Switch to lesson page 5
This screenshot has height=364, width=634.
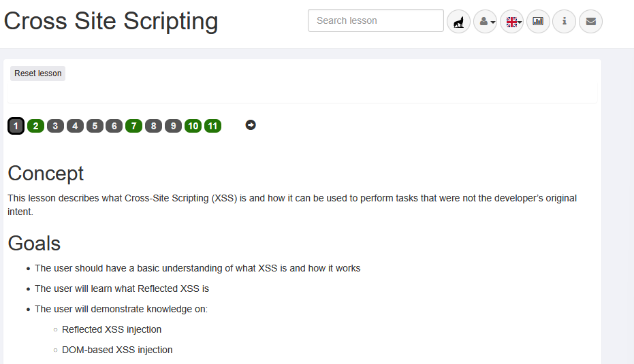(95, 126)
